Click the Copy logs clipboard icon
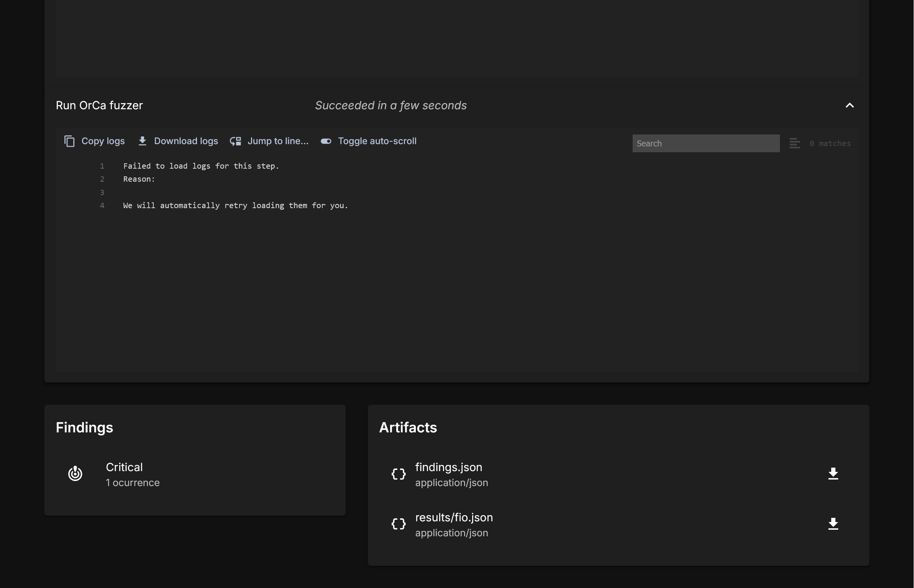 (69, 141)
